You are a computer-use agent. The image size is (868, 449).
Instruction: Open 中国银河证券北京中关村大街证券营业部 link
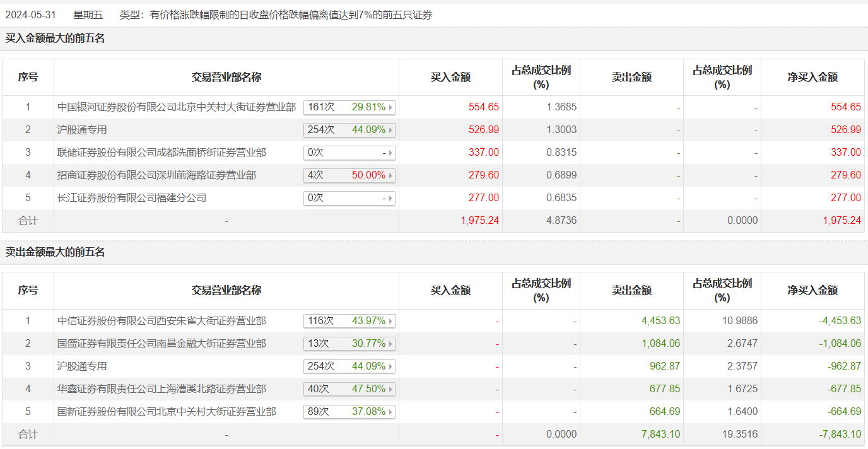[177, 107]
